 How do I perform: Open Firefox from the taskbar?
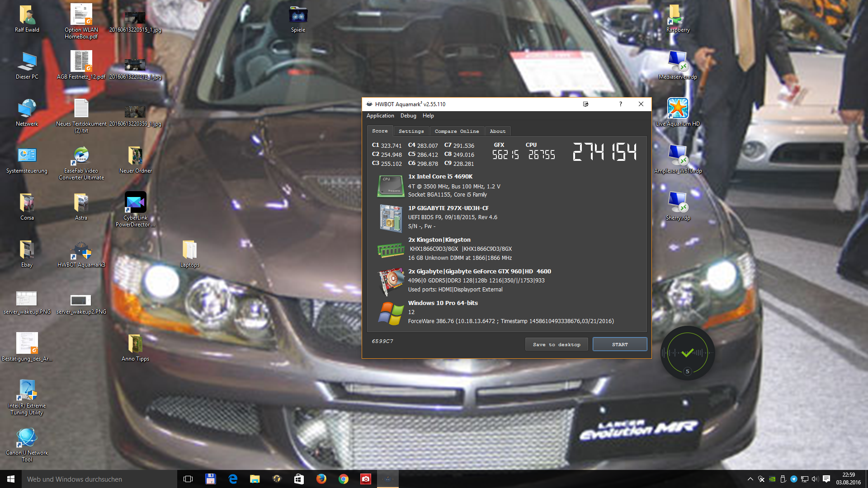pos(321,479)
